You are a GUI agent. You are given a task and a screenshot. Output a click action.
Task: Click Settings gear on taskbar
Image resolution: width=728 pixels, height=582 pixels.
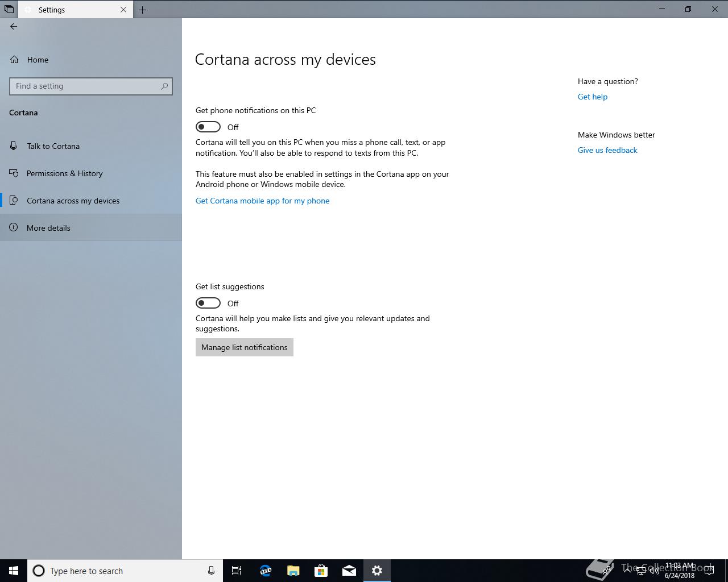point(377,571)
